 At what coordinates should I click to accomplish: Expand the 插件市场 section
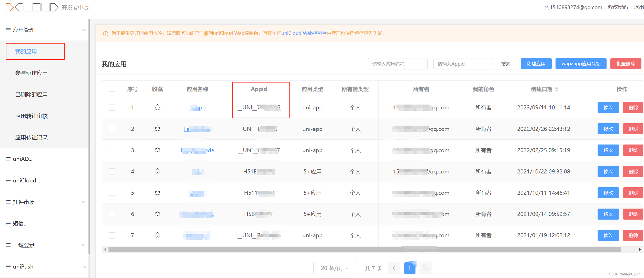(84, 202)
